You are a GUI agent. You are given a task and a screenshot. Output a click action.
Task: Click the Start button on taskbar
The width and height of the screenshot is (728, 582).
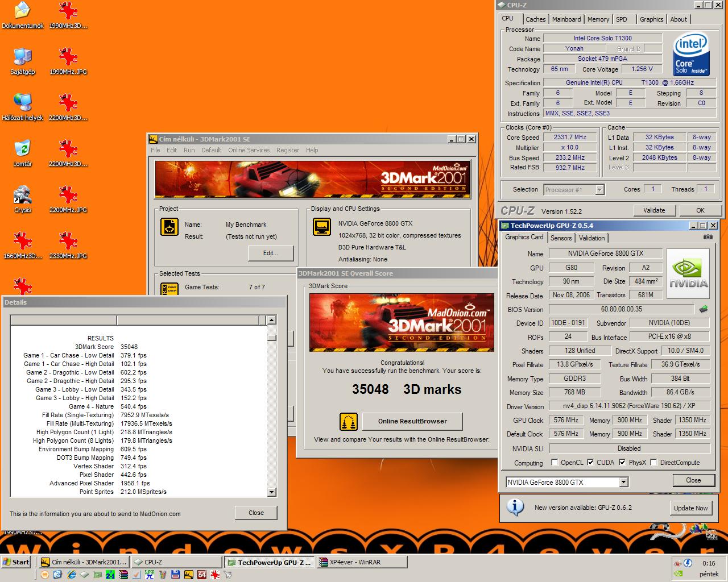point(16,562)
